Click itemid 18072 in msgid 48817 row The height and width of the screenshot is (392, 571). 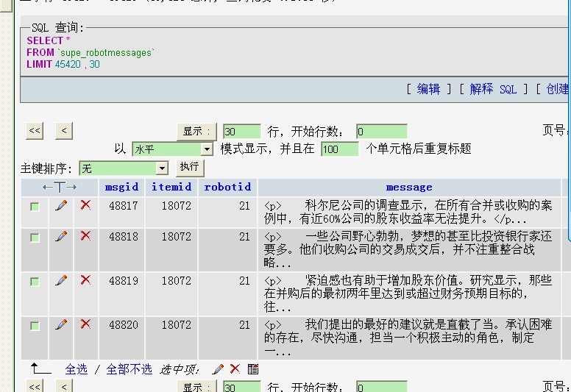(177, 206)
